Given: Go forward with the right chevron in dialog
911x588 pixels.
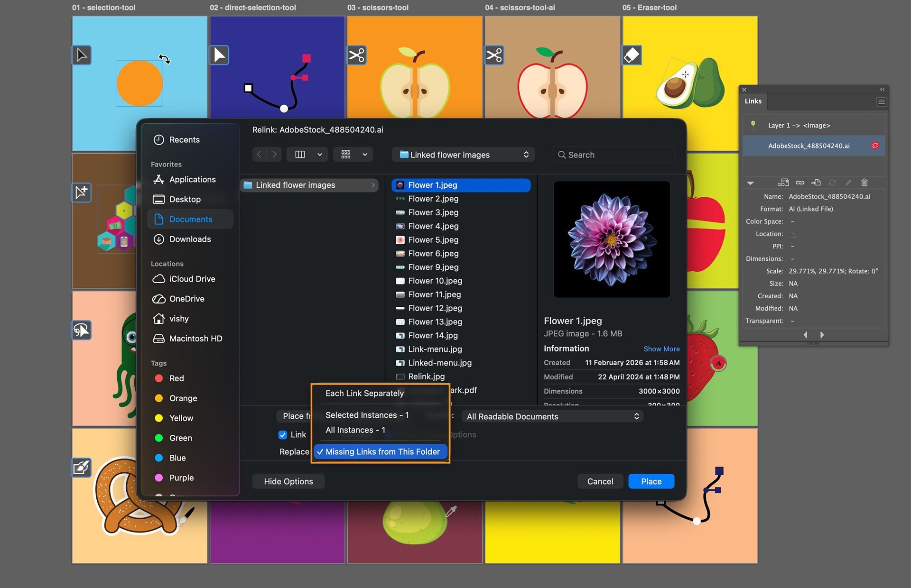Looking at the screenshot, I should 274,155.
